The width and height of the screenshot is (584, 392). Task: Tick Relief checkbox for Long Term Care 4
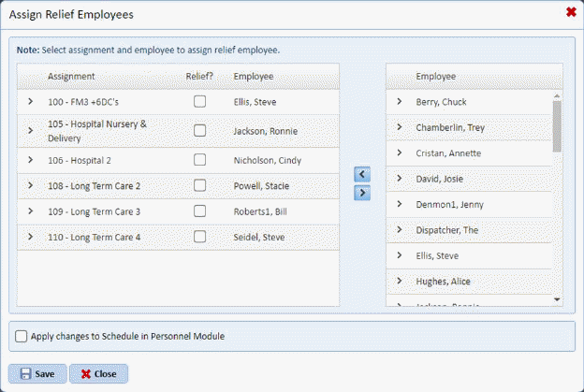pos(199,237)
